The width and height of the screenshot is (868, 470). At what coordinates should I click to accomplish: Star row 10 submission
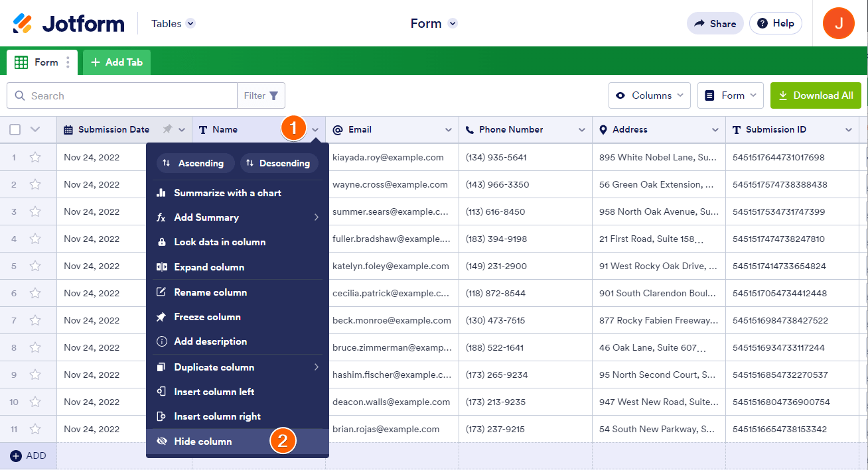(x=35, y=402)
